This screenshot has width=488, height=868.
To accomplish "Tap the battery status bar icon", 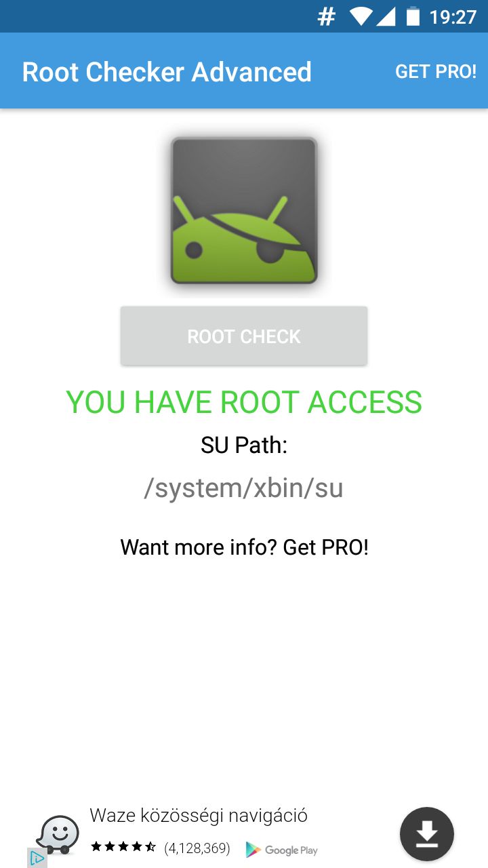I will click(413, 16).
